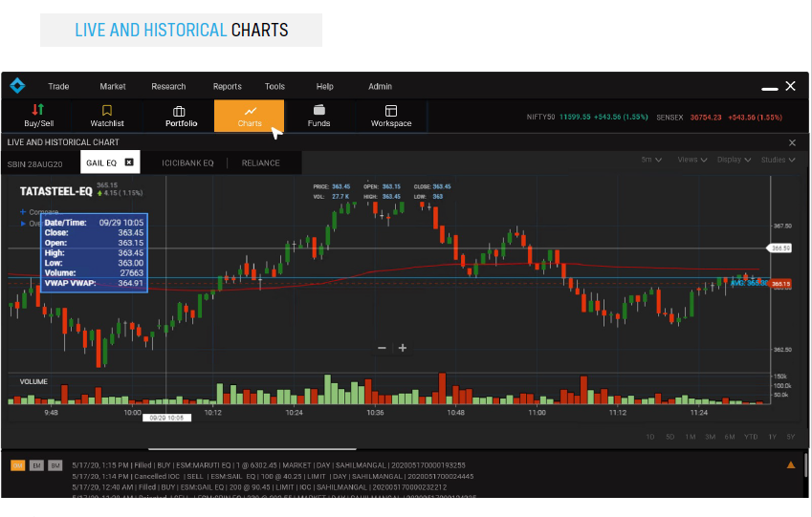This screenshot has height=517, width=812.
Task: Click the NIFTY50 index ticker
Action: (x=587, y=117)
